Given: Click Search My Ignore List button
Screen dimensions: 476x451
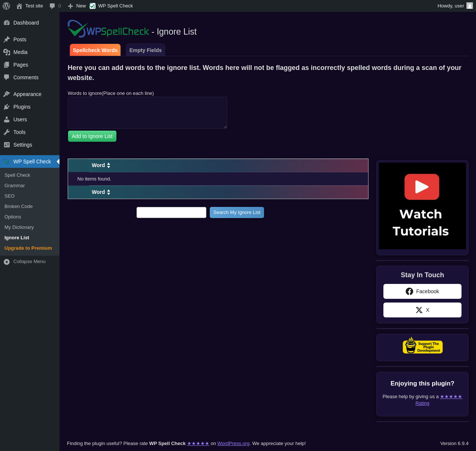Looking at the screenshot, I should 237,212.
